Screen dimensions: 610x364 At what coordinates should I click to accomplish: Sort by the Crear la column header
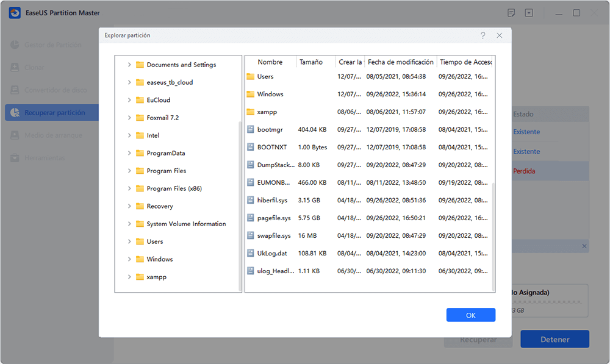[350, 62]
